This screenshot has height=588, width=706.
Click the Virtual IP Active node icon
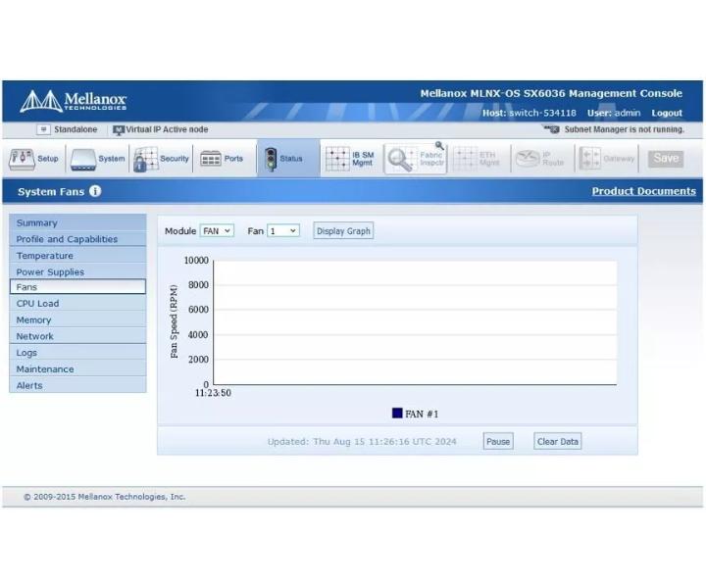[x=119, y=130]
